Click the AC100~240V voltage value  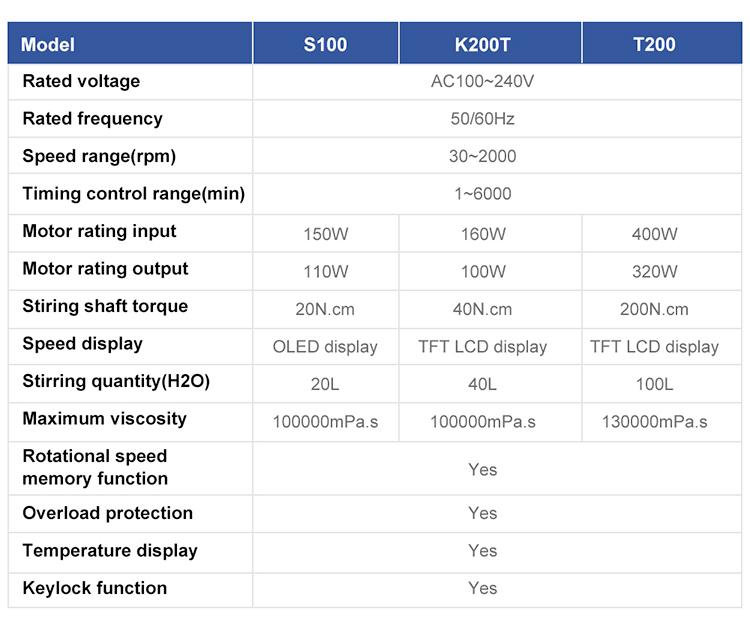[482, 81]
